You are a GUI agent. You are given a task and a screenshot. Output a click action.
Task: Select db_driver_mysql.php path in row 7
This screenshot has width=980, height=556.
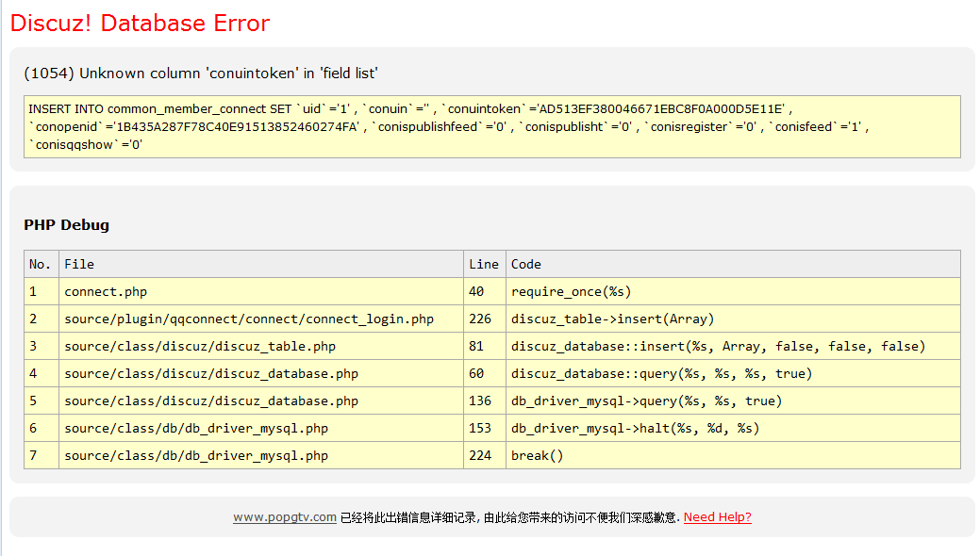click(261, 455)
